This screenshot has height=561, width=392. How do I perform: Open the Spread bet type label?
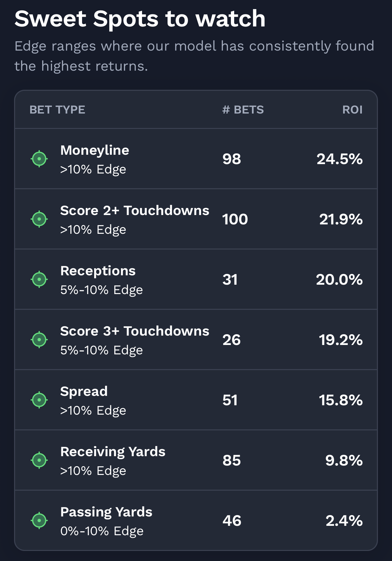tap(84, 392)
